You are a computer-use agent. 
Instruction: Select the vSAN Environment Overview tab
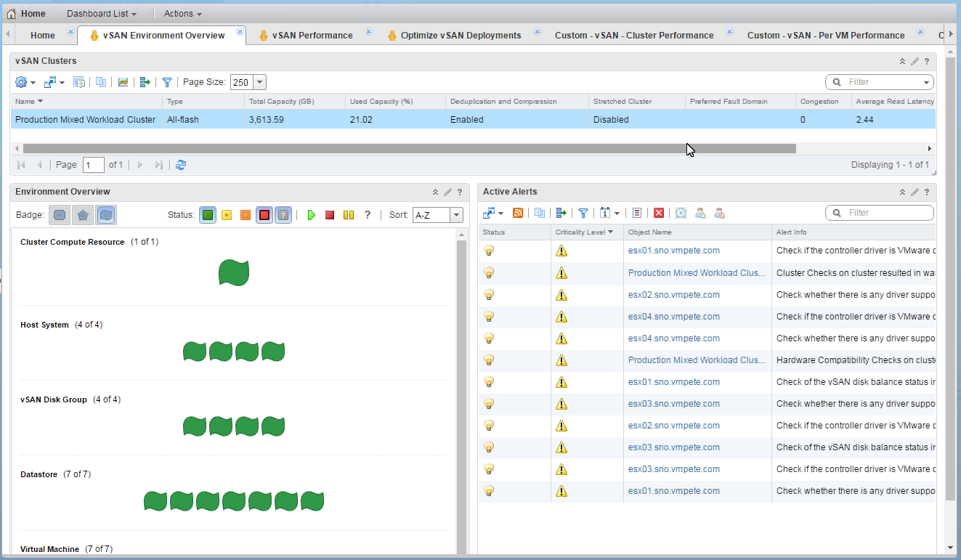coord(164,35)
